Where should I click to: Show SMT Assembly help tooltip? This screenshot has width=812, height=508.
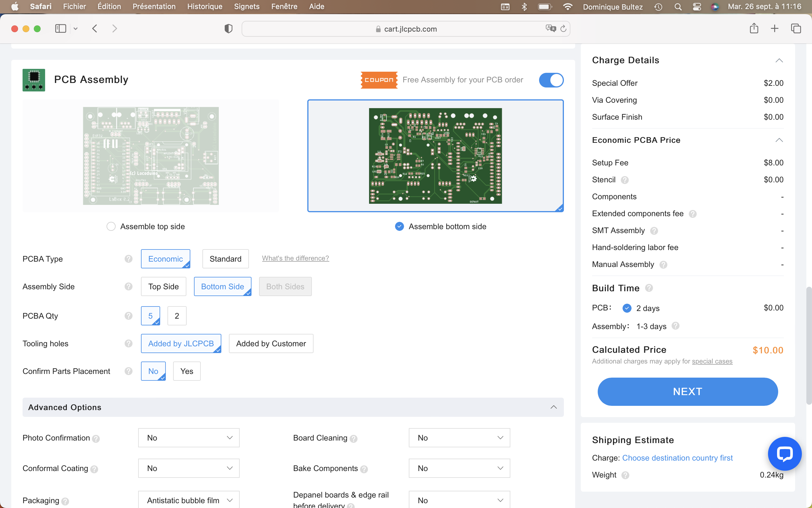pos(654,231)
